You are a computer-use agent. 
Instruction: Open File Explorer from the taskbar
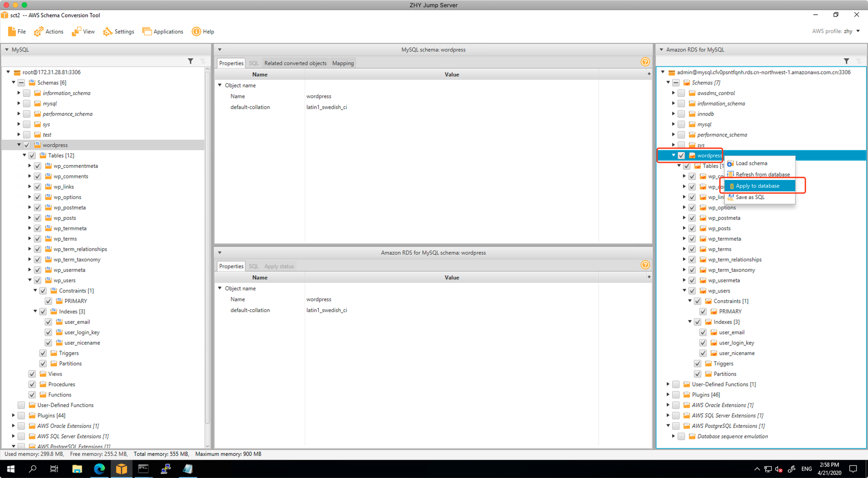coord(77,469)
